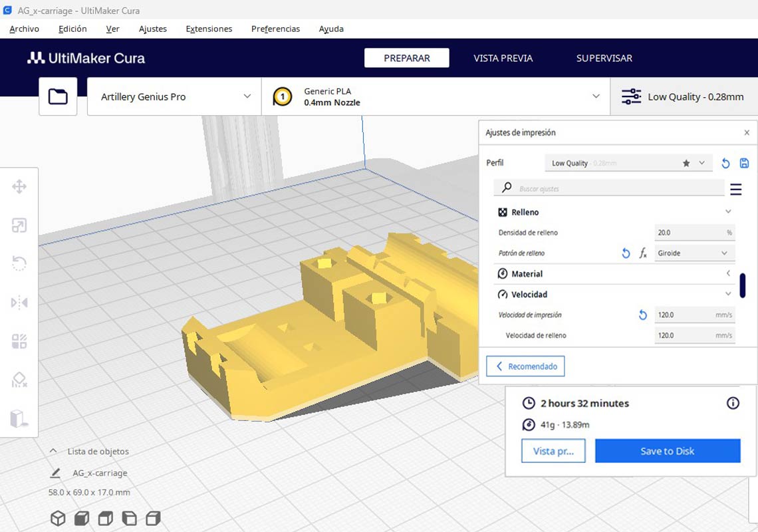This screenshot has width=758, height=532.
Task: Reset the Velocidad de impresión value
Action: [642, 315]
